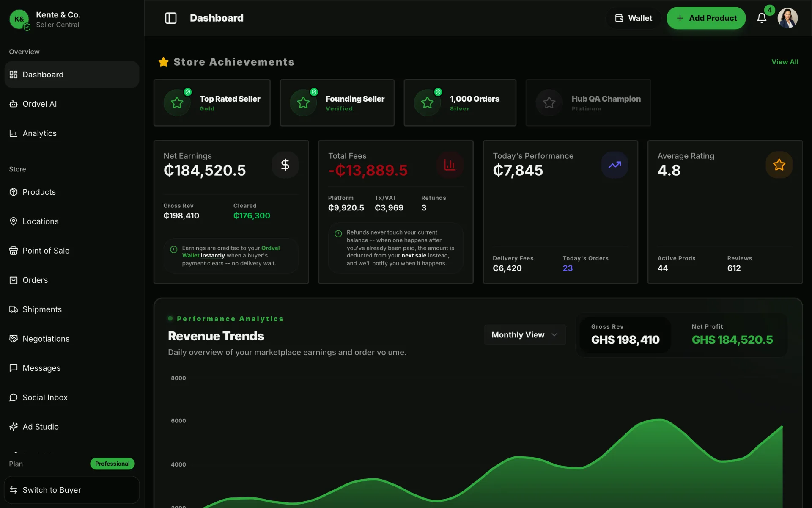Click the Locations pin icon in sidebar

coord(14,221)
